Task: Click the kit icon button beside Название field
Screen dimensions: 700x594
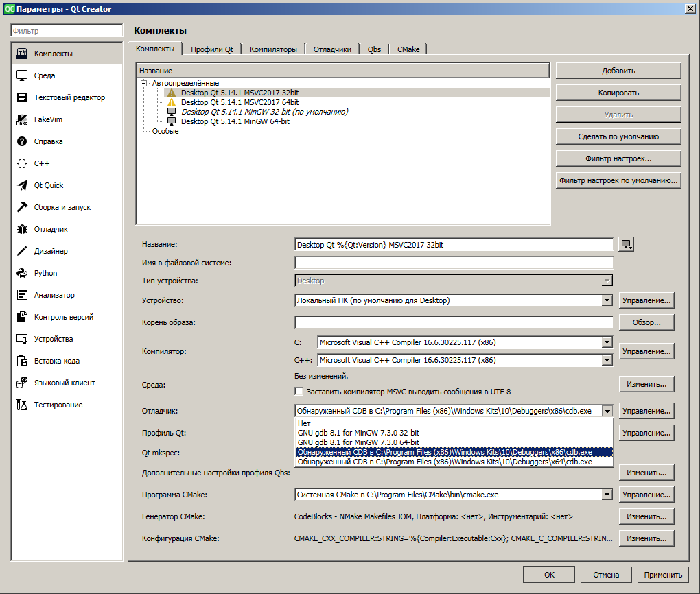Action: 627,245
